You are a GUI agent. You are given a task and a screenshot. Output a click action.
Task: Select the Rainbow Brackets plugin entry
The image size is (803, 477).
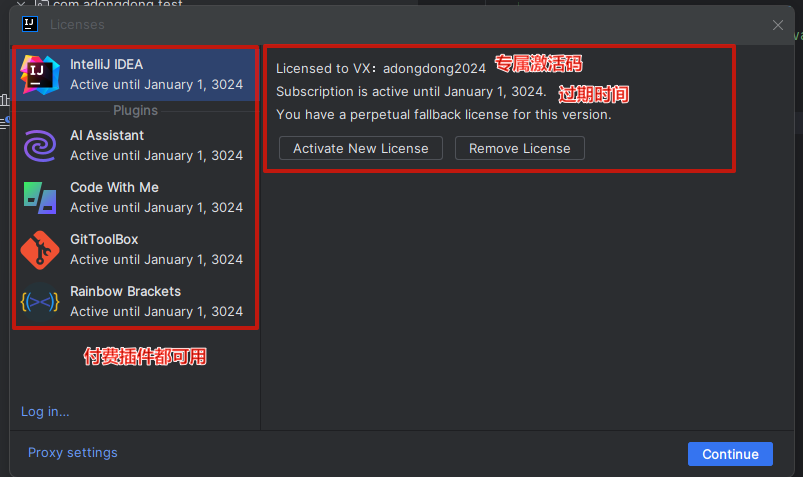[136, 301]
